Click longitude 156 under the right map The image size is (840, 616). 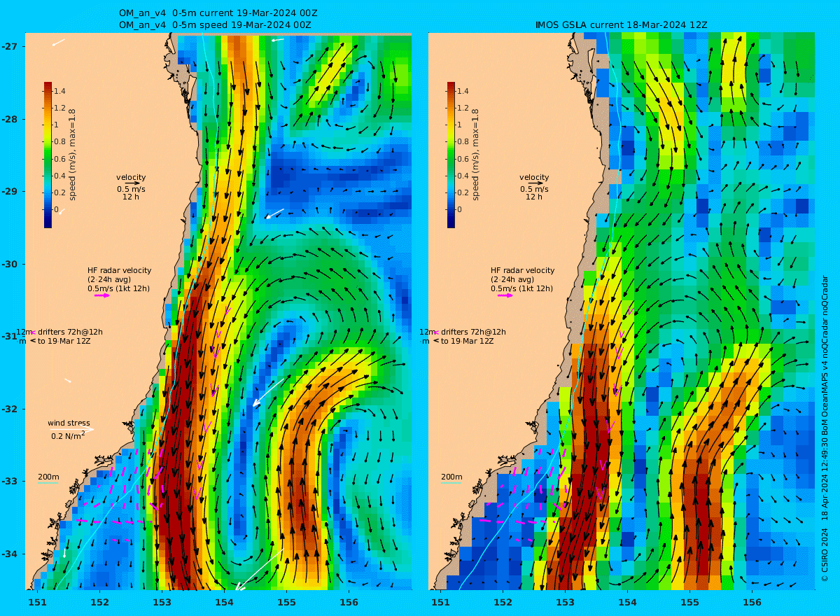(x=752, y=602)
